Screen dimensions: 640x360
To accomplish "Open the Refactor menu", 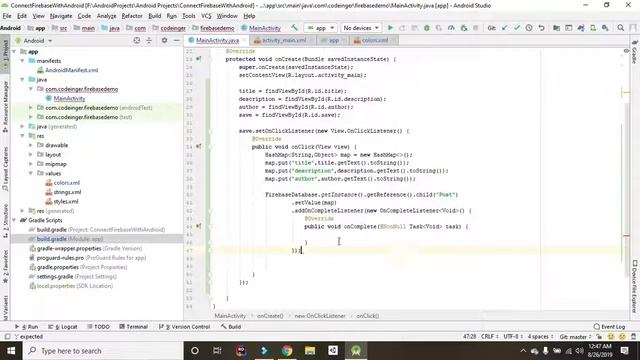I will coord(132,16).
